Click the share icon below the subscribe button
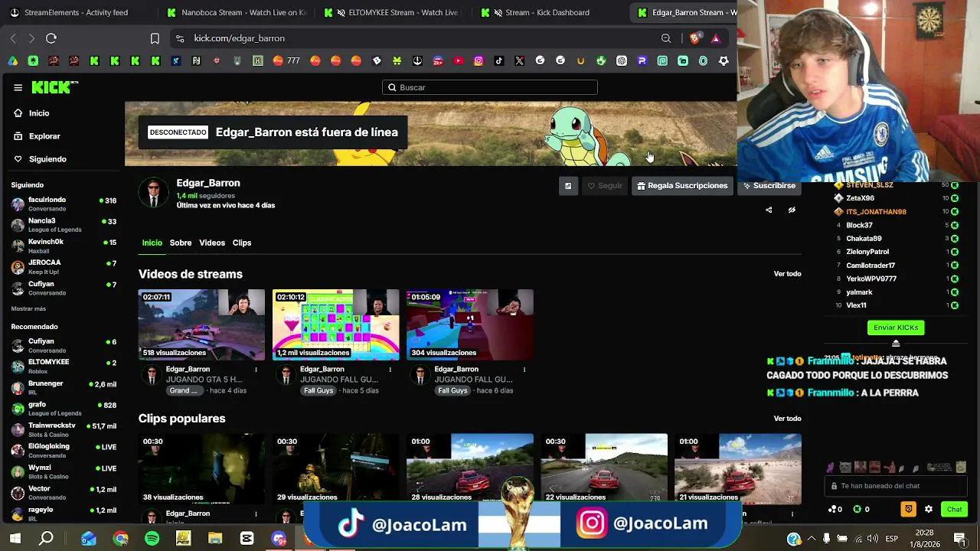The image size is (980, 551). click(769, 210)
